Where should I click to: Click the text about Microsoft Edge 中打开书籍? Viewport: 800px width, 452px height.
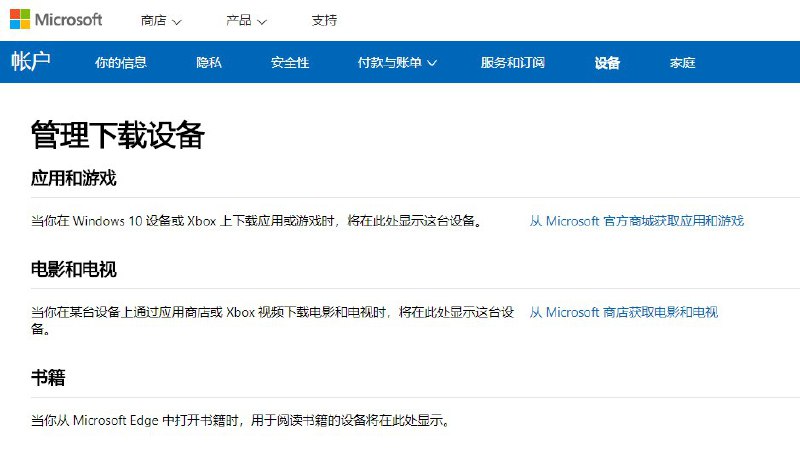[240, 420]
